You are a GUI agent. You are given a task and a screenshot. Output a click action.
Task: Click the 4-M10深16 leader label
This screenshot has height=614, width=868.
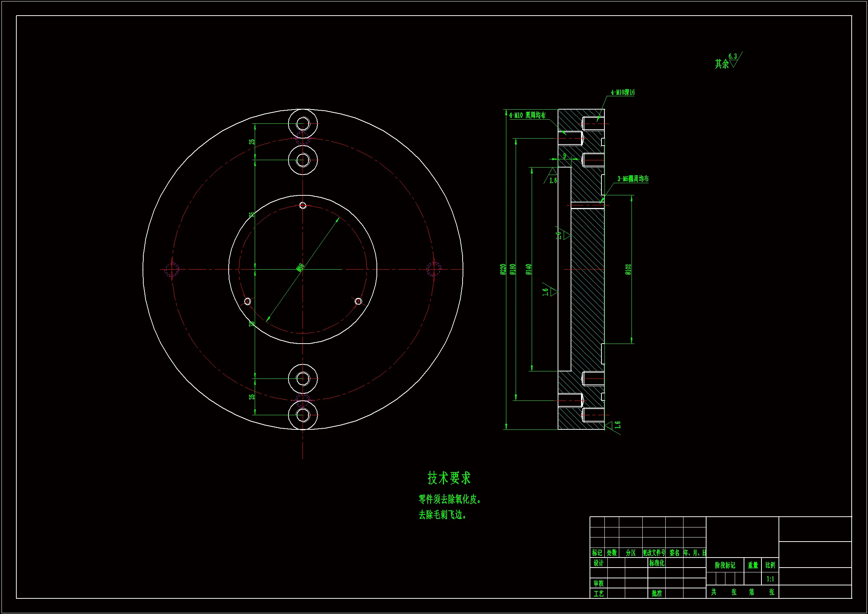623,92
